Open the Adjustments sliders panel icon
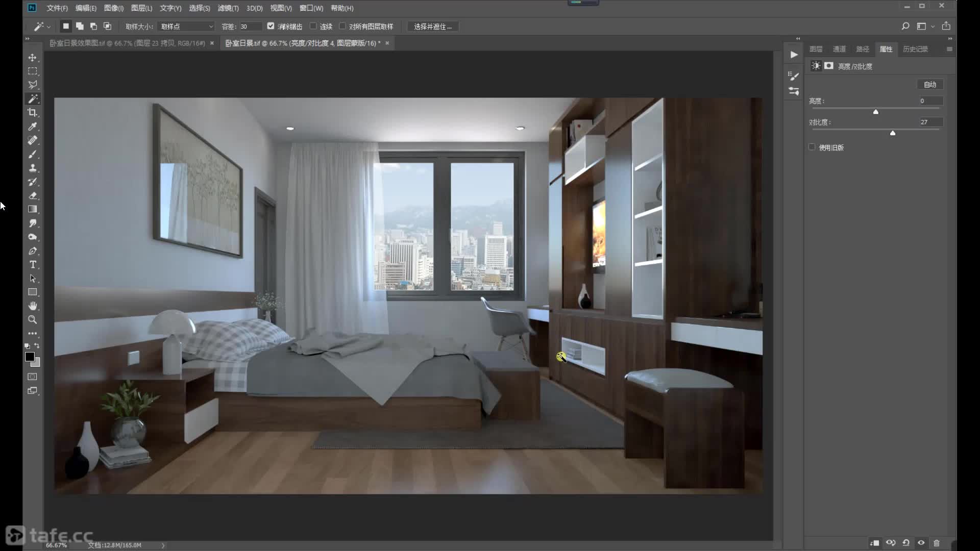 (x=794, y=91)
